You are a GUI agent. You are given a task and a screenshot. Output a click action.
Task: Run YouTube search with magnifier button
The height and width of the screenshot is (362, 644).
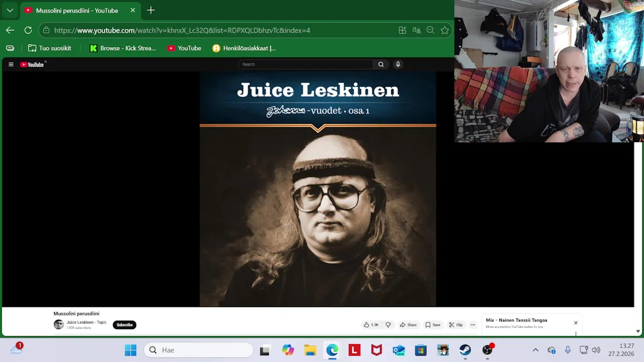click(381, 64)
